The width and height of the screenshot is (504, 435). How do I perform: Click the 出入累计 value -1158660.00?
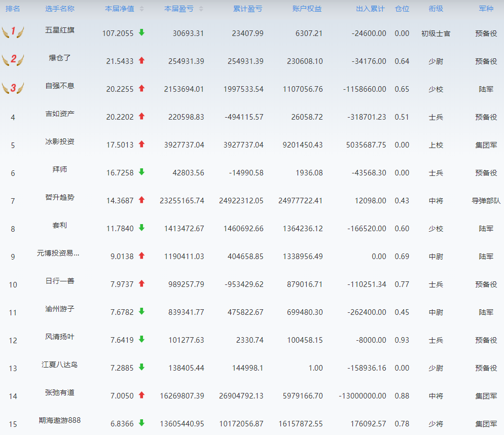pos(365,89)
